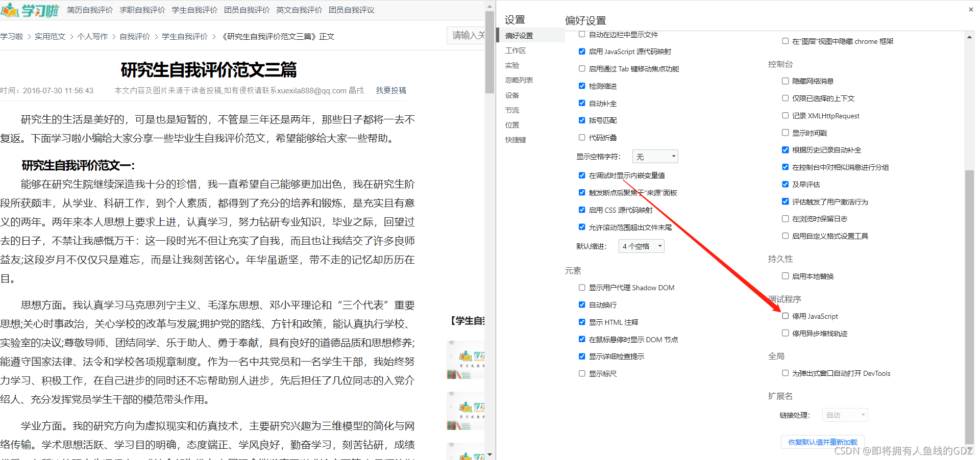Open 工作区 settings tab

pos(516,50)
